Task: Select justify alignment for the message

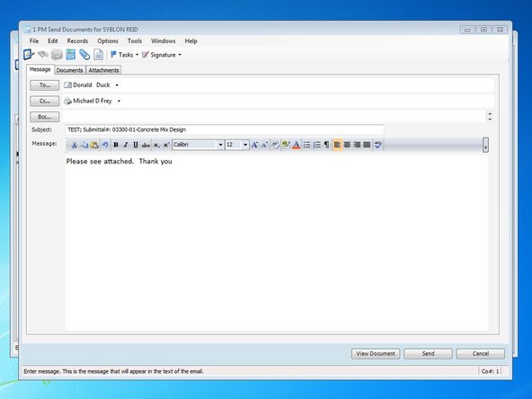Action: pos(367,145)
